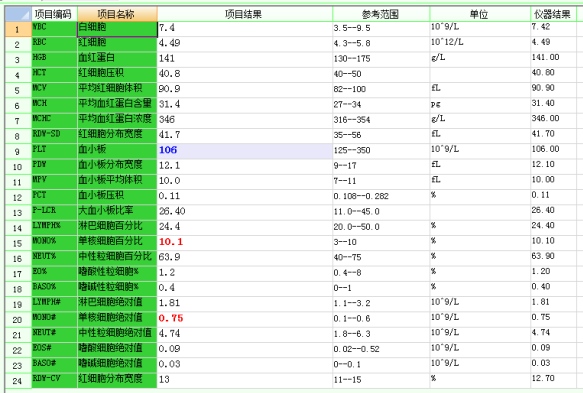Click the 白细胞 item name cell
The height and width of the screenshot is (393, 583).
[x=117, y=29]
